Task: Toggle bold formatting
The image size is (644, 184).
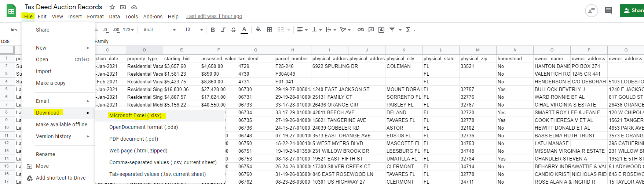Action: point(213,30)
